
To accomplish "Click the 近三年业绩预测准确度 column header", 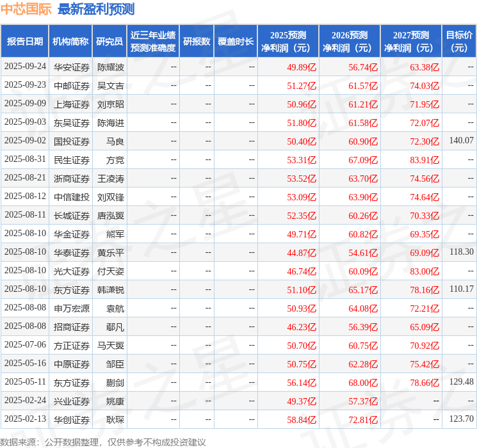I will point(153,42).
